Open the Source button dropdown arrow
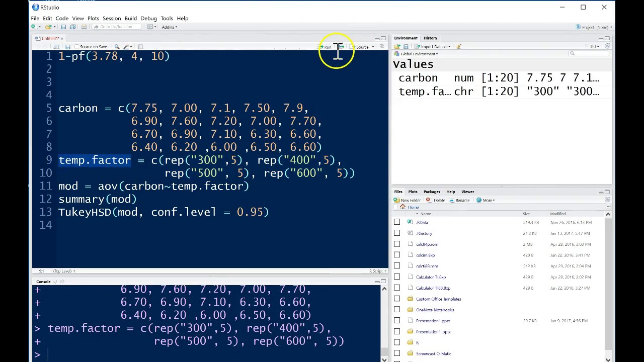The width and height of the screenshot is (644, 362). point(373,47)
